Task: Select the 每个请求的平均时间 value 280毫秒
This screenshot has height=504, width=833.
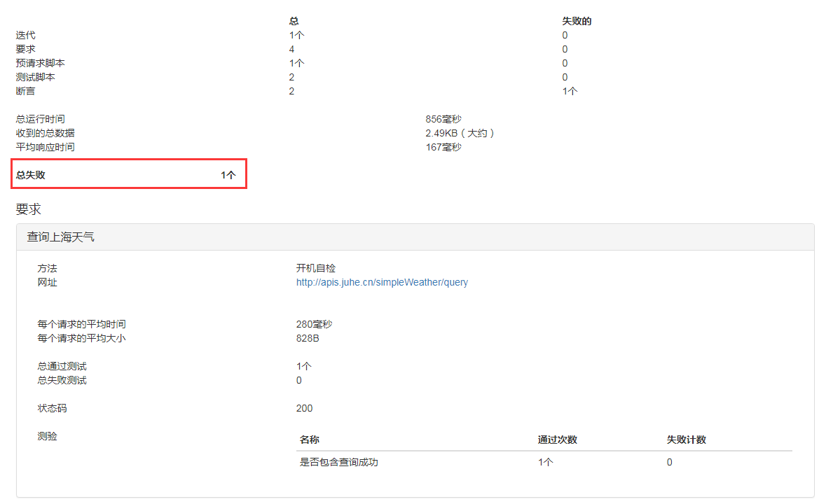Action: point(315,323)
